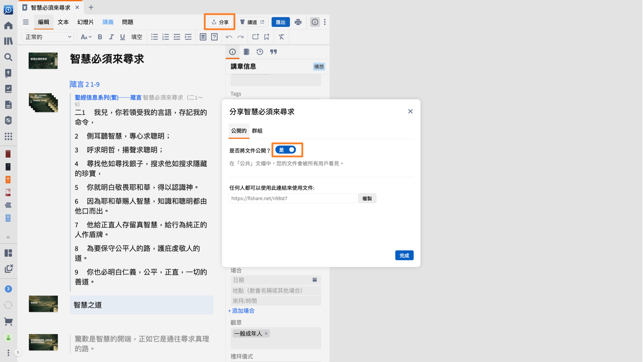Screen dimensions: 644x362
Task: Click the Bold formatting icon
Action: (x=100, y=37)
